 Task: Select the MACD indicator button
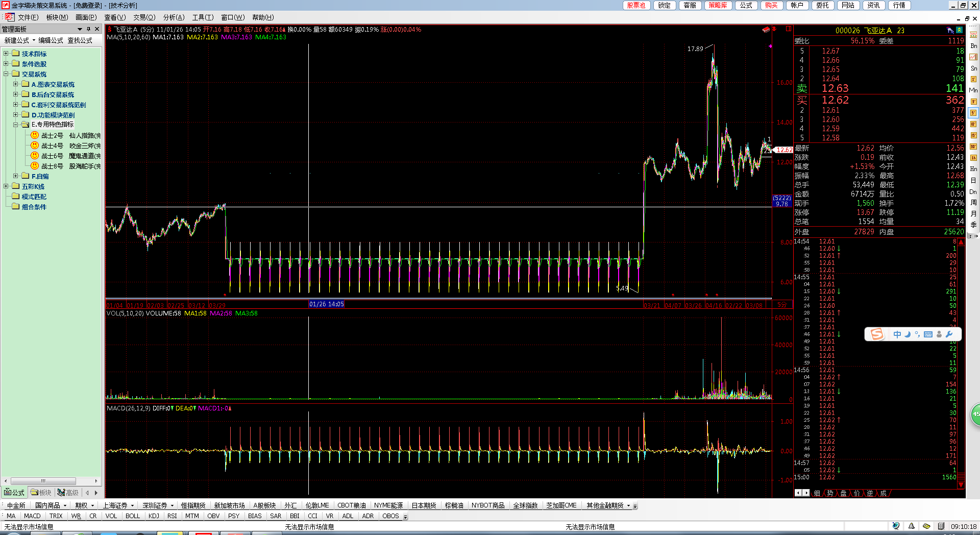click(x=32, y=516)
